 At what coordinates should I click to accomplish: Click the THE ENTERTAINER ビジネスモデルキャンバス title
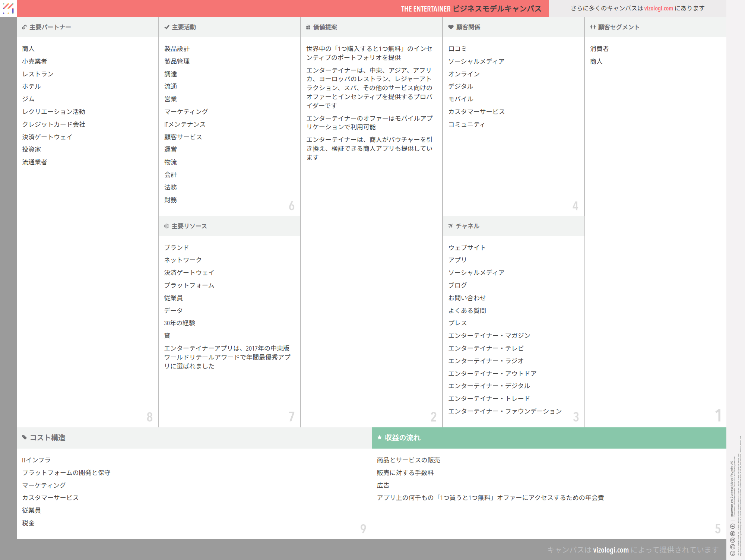(471, 9)
